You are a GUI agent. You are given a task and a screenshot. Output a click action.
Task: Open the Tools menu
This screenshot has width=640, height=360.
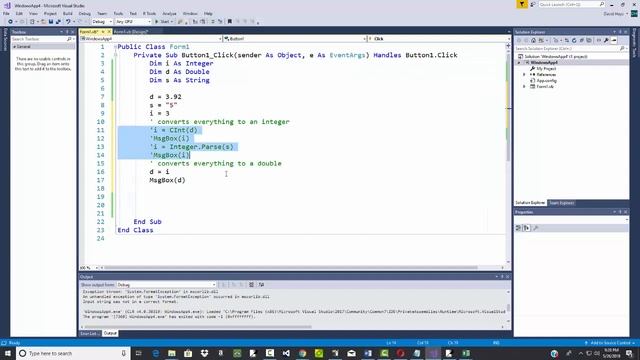(x=118, y=13)
